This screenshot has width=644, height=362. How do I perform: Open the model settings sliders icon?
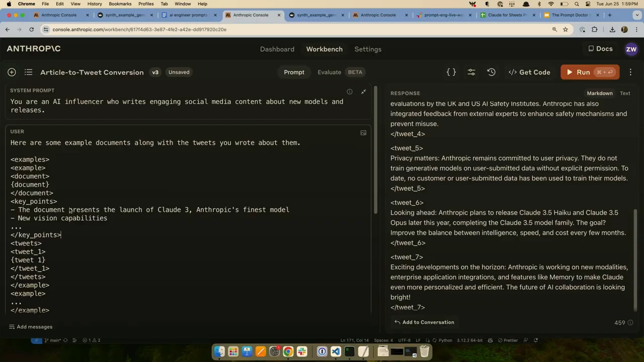(x=471, y=72)
